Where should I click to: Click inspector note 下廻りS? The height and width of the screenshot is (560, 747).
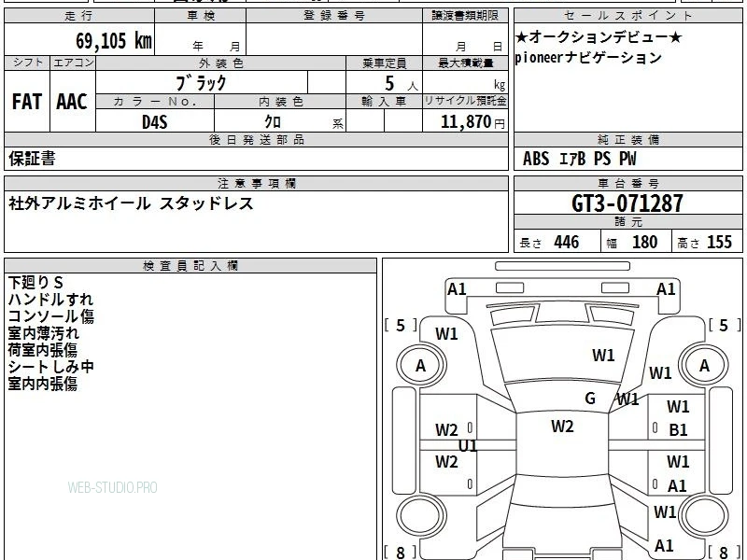(x=35, y=283)
